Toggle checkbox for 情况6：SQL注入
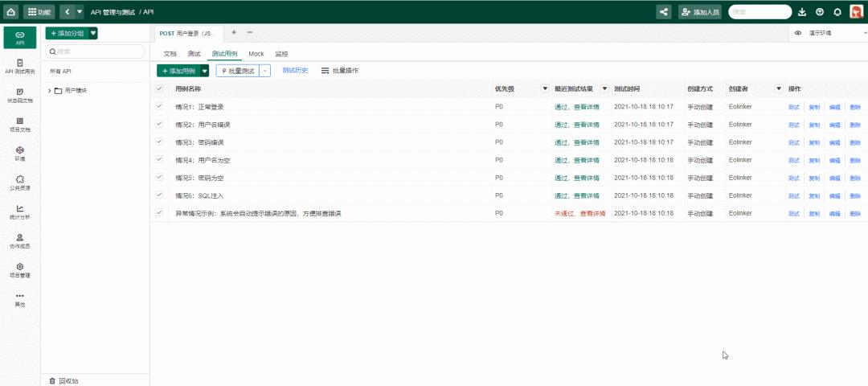 coord(159,195)
